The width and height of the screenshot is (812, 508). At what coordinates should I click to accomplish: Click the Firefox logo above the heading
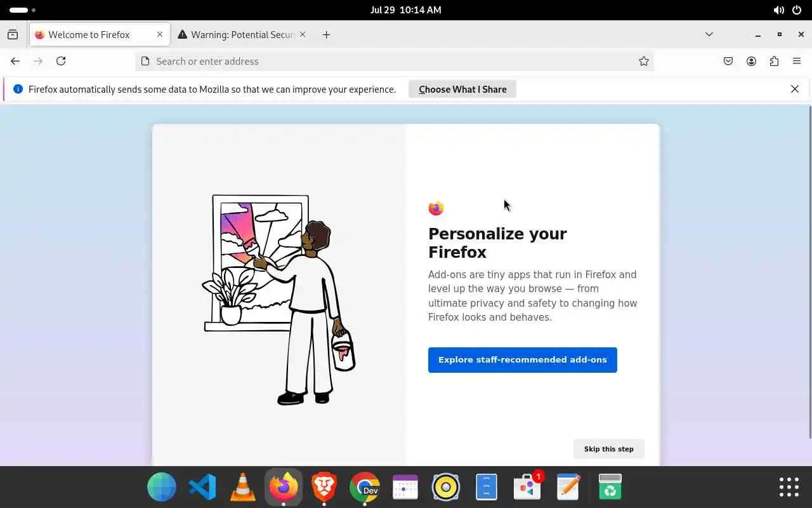[436, 208]
